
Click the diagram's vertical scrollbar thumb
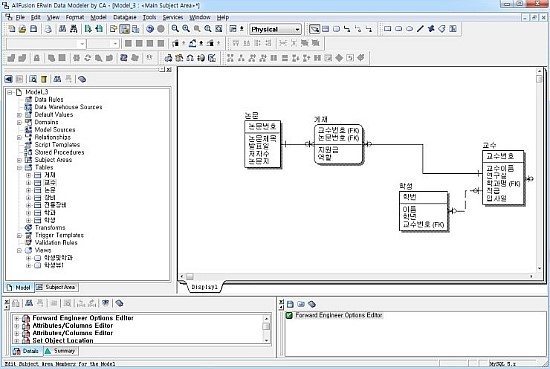(x=539, y=79)
